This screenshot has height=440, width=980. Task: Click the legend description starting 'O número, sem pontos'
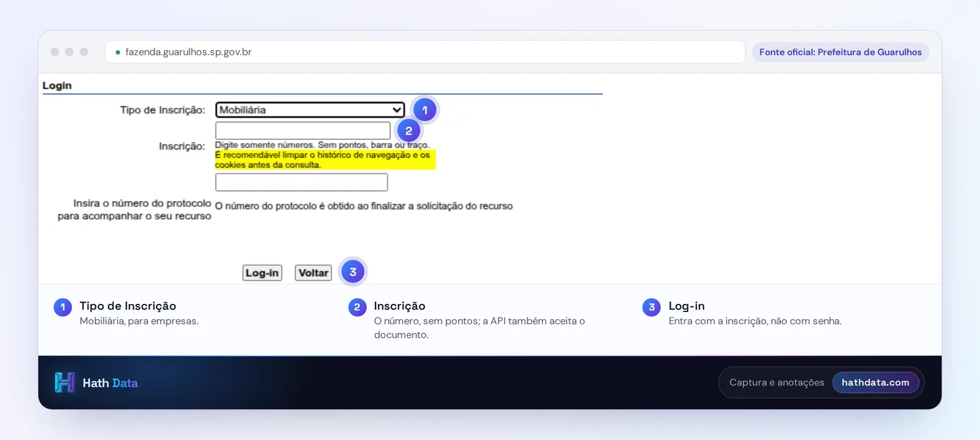(x=480, y=328)
